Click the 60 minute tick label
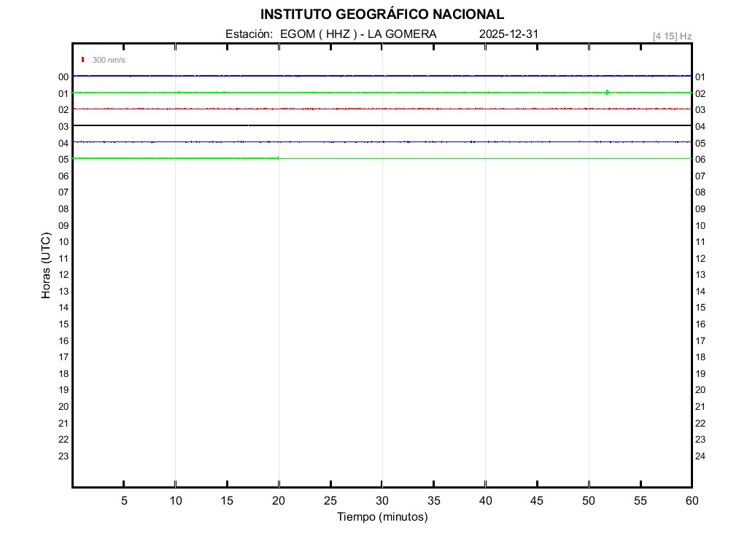Screen dimensions: 747x560 [691, 501]
